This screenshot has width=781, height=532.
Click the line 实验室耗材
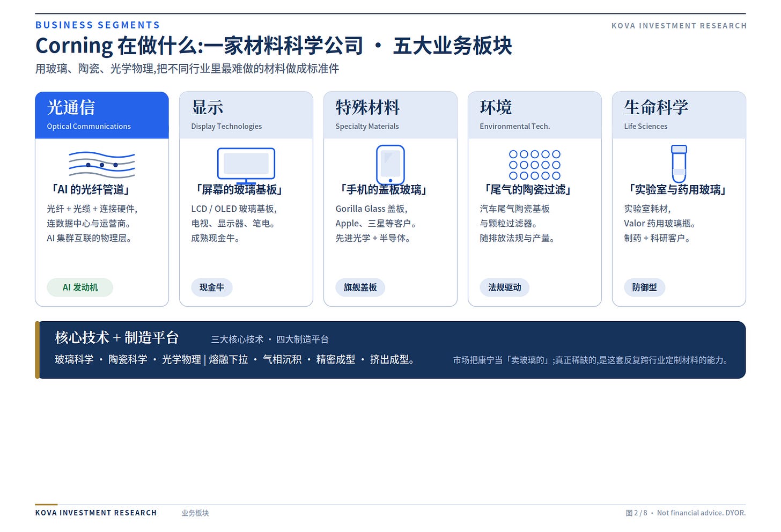pyautogui.click(x=647, y=209)
